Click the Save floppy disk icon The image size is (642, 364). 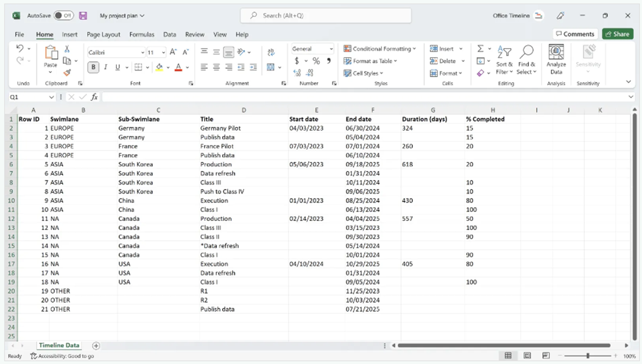tap(83, 16)
